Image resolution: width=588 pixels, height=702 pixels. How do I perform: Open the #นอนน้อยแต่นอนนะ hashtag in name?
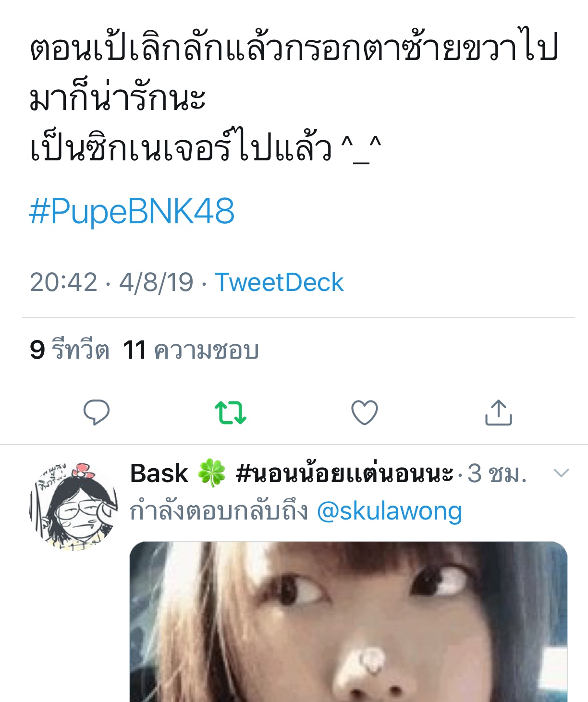coord(344,473)
